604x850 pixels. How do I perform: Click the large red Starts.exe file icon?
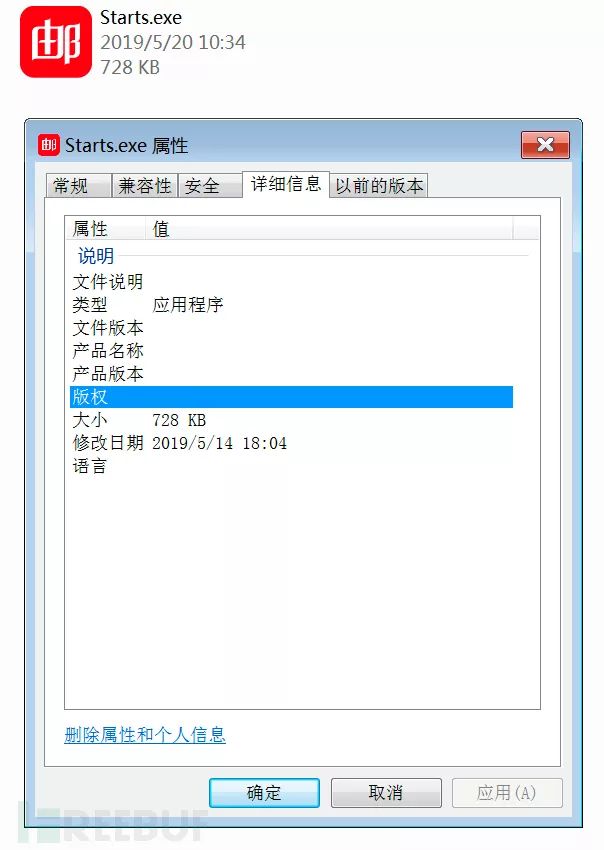[x=56, y=42]
